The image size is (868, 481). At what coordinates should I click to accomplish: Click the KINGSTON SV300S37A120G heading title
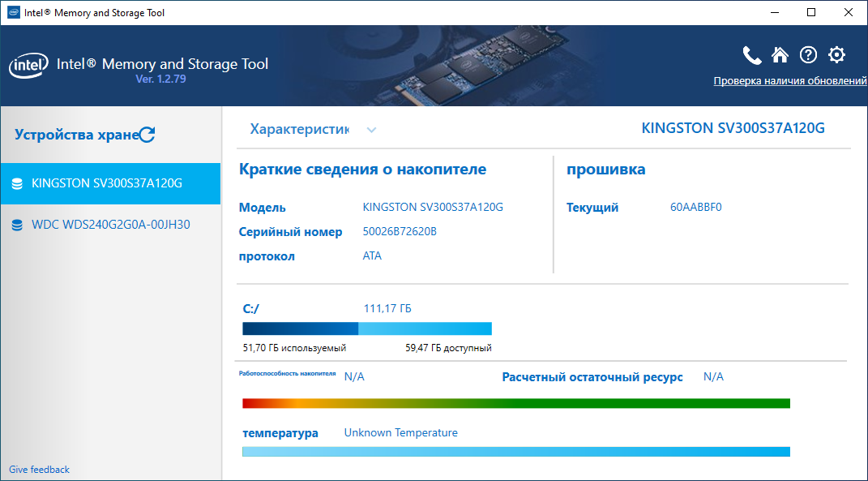733,128
